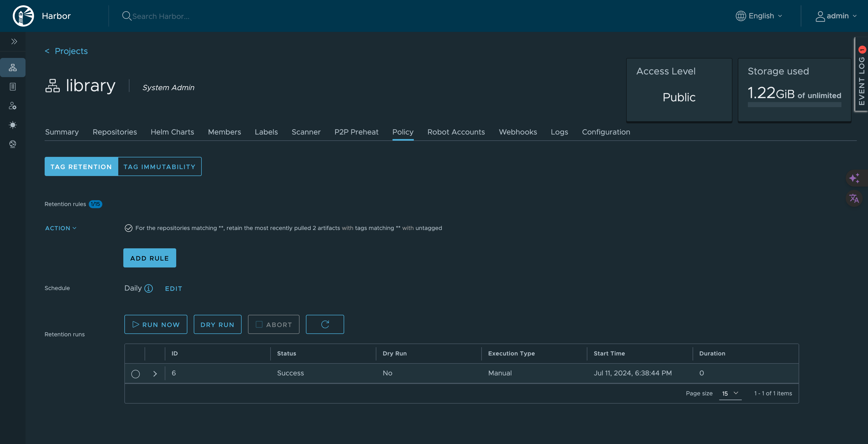Refresh the retention runs list
Image resolution: width=868 pixels, height=444 pixels.
coord(325,324)
